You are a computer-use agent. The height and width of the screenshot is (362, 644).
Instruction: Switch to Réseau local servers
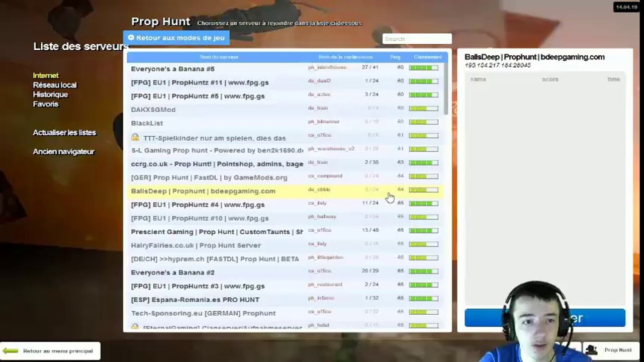[x=55, y=85]
